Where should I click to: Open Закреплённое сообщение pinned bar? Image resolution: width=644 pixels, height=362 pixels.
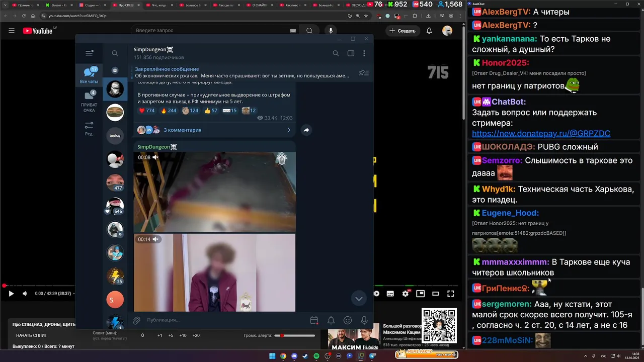pyautogui.click(x=243, y=72)
